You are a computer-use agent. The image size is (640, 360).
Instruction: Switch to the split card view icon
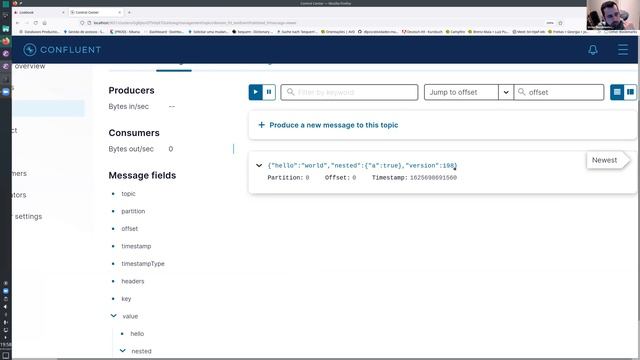tap(631, 92)
